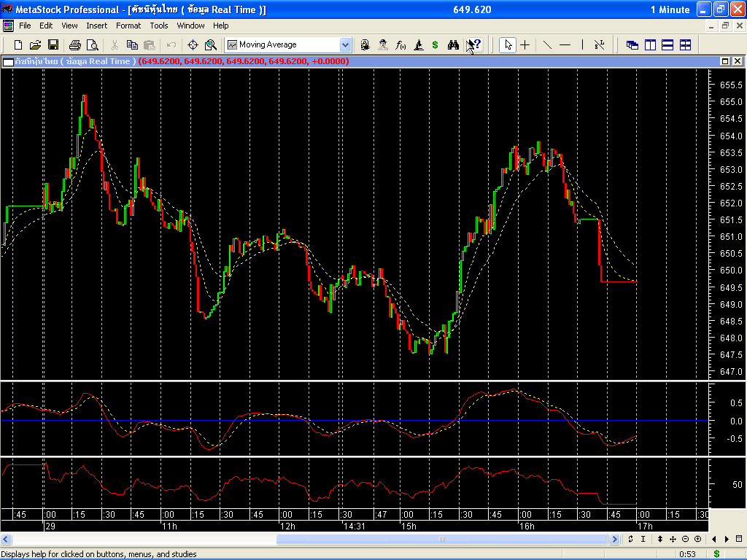Click the horizontal chart scrollbar thumb
This screenshot has width=747, height=560.
[441, 539]
